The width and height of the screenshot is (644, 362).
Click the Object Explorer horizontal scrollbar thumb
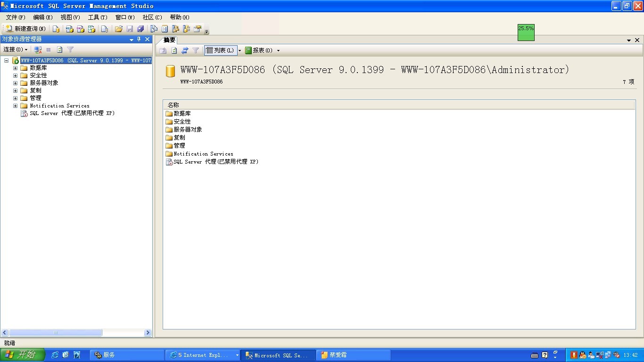click(x=55, y=333)
